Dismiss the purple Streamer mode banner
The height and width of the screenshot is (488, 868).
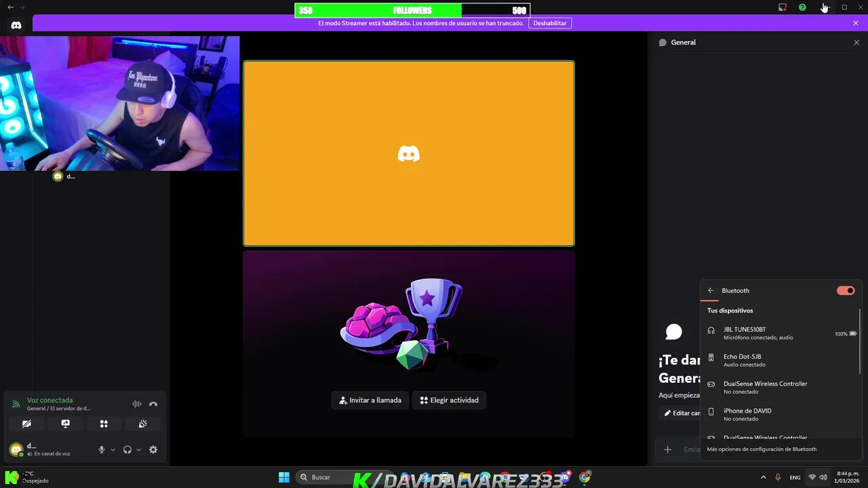(856, 23)
